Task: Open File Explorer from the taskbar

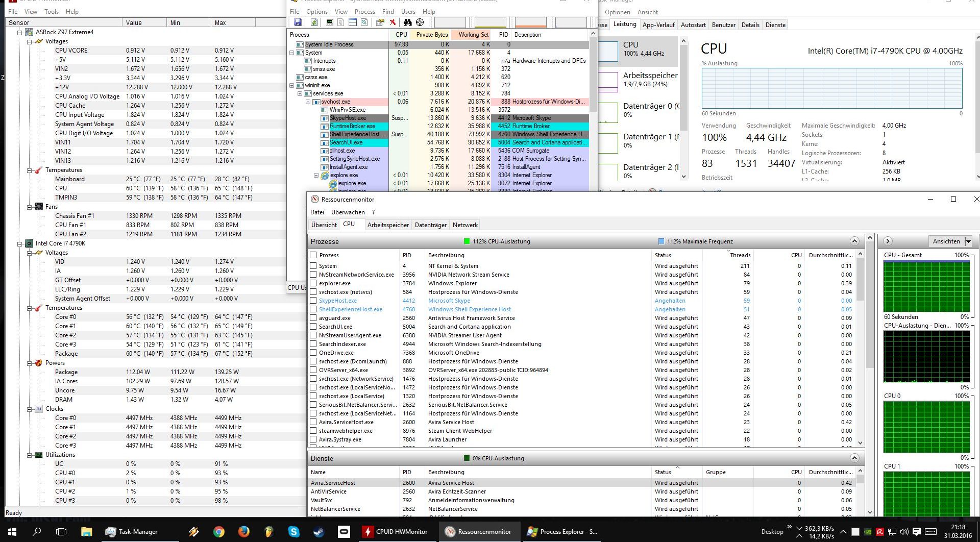Action: tap(86, 532)
